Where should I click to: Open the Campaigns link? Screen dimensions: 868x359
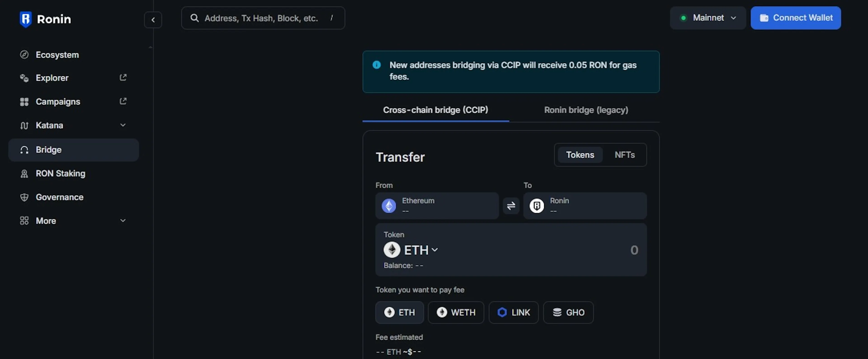(74, 102)
